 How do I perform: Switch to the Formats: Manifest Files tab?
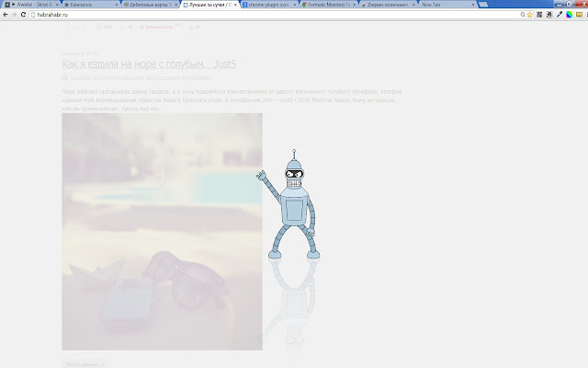[329, 5]
